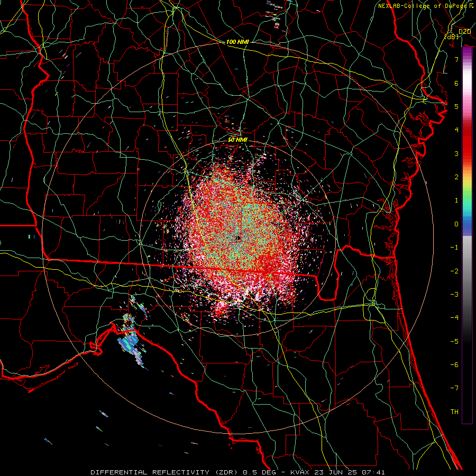Click the positive "5" scale value
The height and width of the screenshot is (476, 476).
pyautogui.click(x=456, y=106)
